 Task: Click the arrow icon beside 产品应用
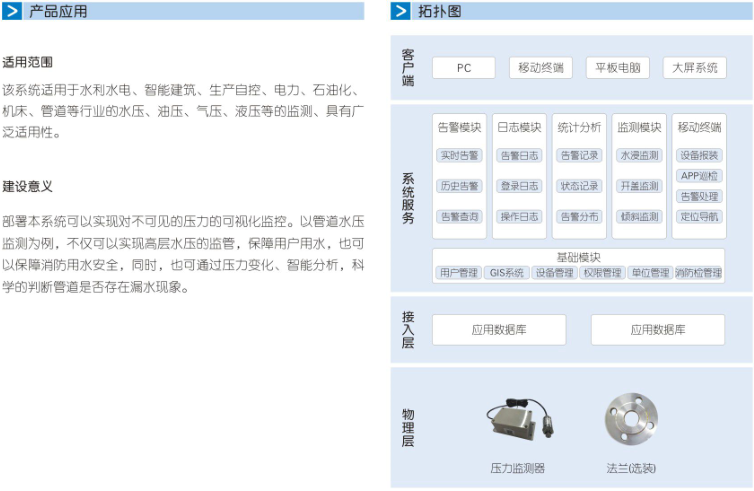click(12, 11)
